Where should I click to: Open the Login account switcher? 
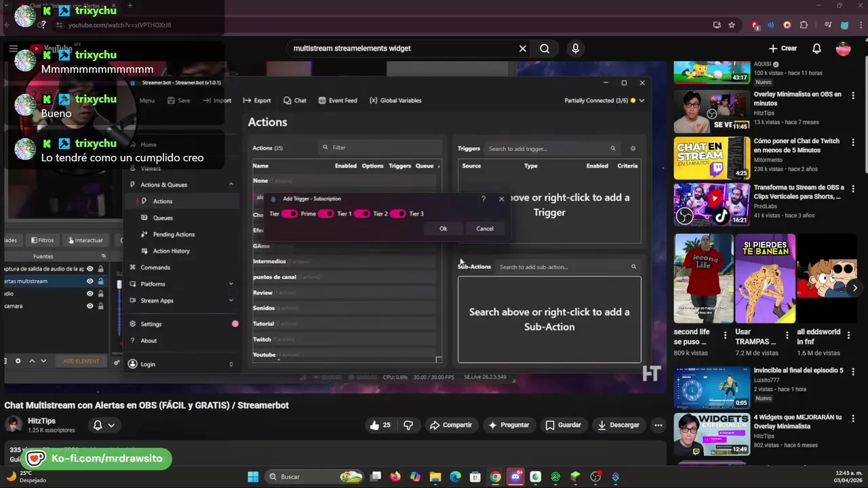click(181, 364)
